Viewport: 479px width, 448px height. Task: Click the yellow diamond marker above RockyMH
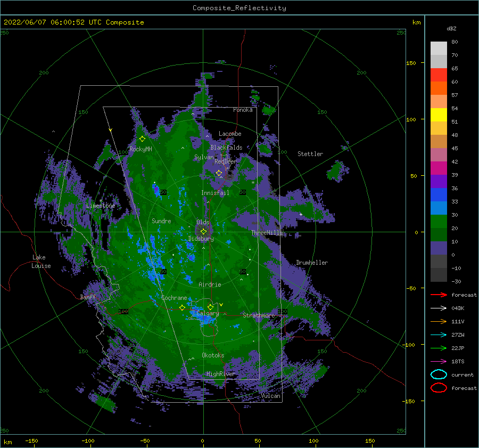(x=142, y=139)
